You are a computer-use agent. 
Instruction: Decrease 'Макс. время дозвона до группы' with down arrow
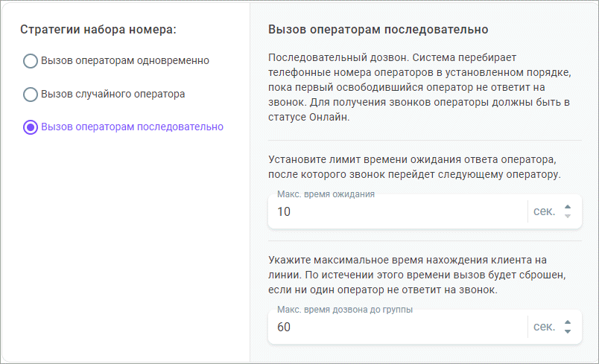click(568, 331)
